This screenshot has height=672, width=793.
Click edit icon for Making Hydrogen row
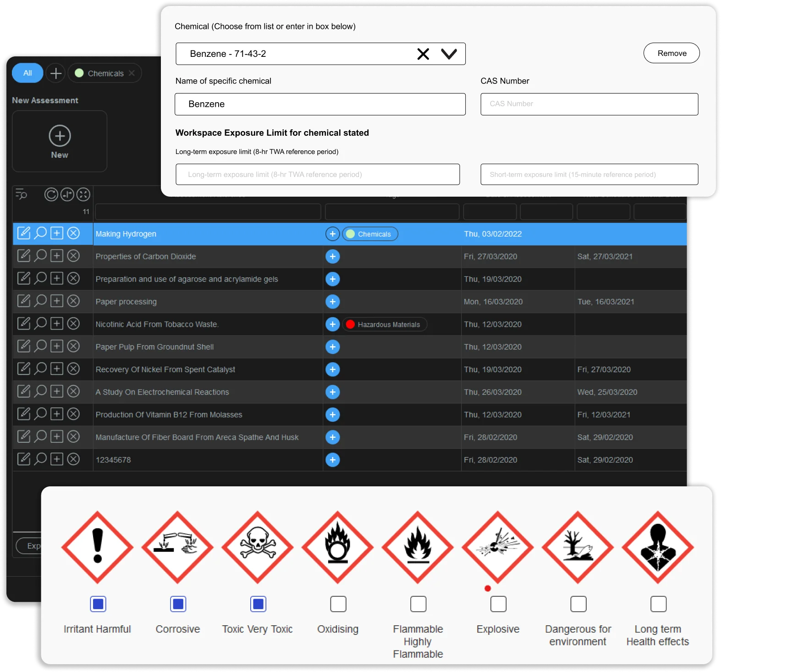[x=24, y=233]
